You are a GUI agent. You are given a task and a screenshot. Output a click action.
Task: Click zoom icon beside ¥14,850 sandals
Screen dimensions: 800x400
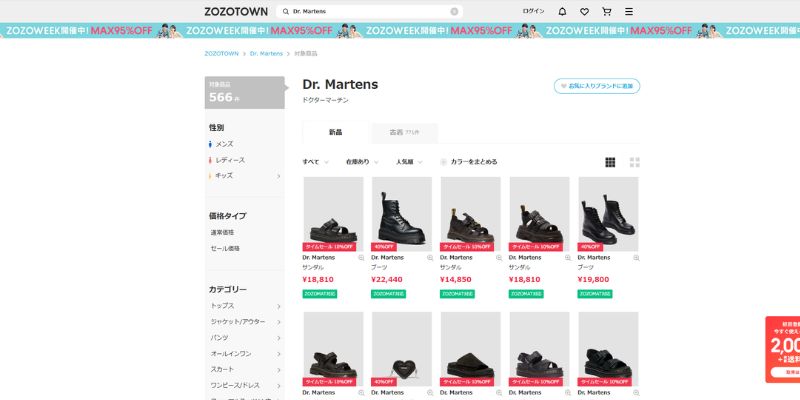[499, 258]
